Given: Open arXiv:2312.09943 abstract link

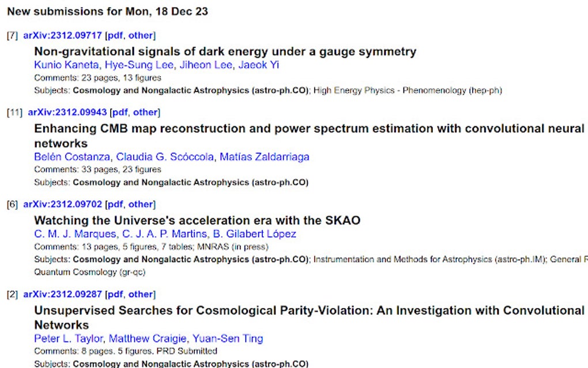Looking at the screenshot, I should coord(67,112).
